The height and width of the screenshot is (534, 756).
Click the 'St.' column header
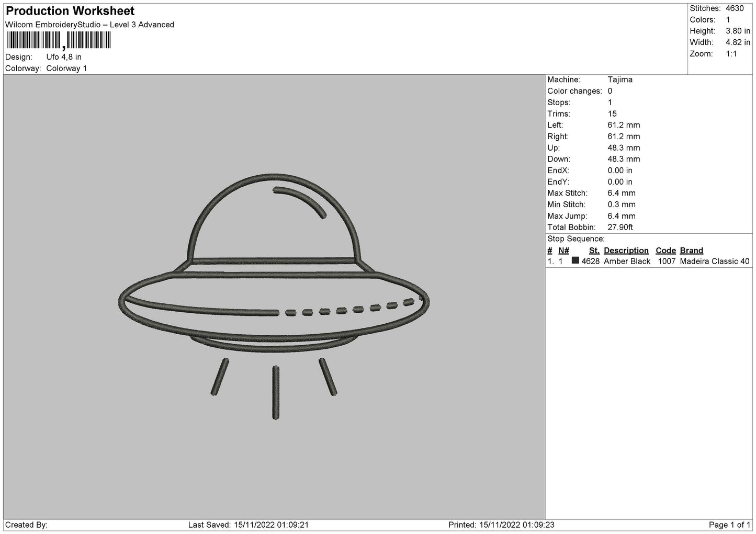click(x=594, y=251)
